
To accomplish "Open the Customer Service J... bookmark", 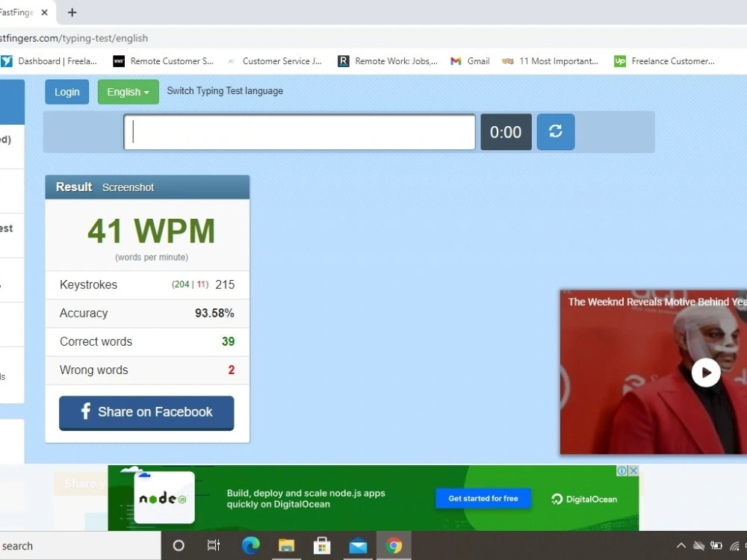I will tap(274, 61).
